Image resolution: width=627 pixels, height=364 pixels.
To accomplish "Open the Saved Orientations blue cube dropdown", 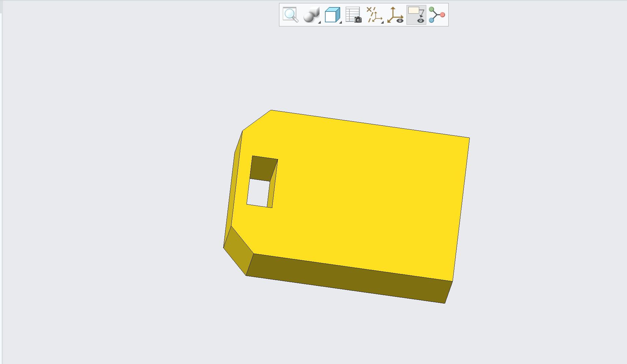I will [333, 15].
